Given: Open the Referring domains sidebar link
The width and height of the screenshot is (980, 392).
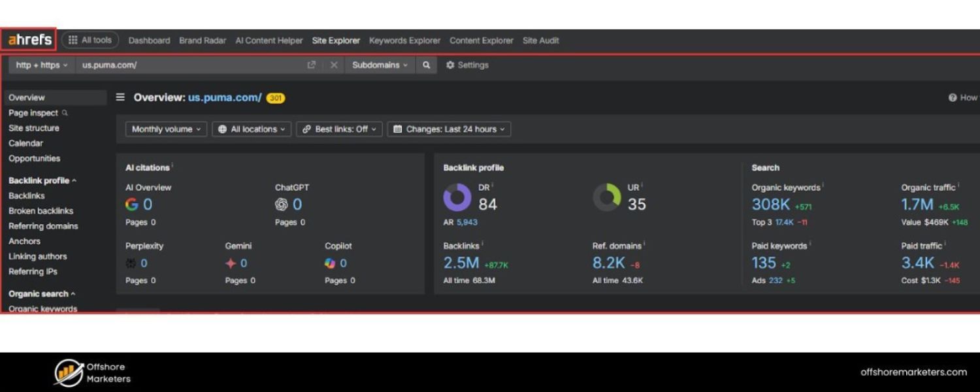Looking at the screenshot, I should (x=43, y=226).
